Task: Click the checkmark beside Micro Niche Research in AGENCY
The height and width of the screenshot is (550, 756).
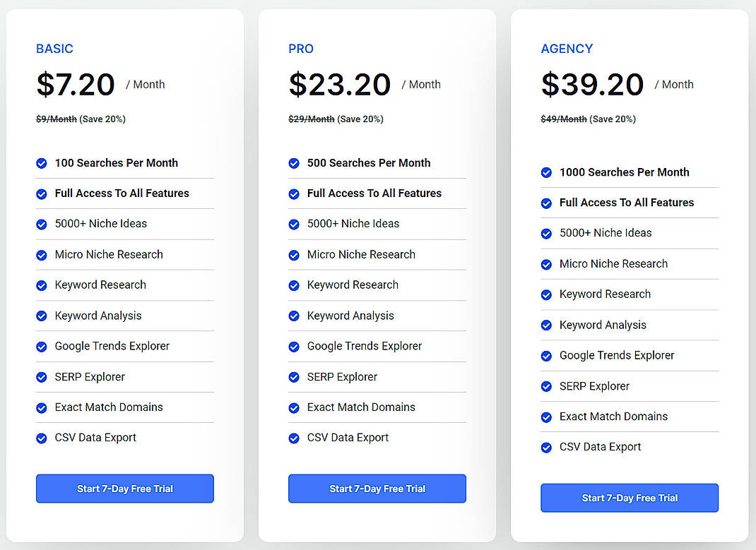Action: pos(546,264)
